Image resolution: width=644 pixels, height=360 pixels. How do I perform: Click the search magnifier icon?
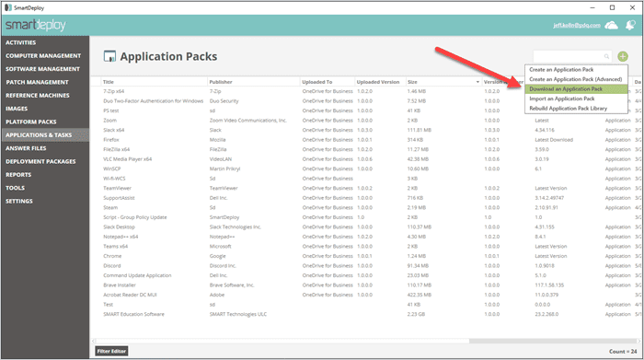[x=606, y=56]
